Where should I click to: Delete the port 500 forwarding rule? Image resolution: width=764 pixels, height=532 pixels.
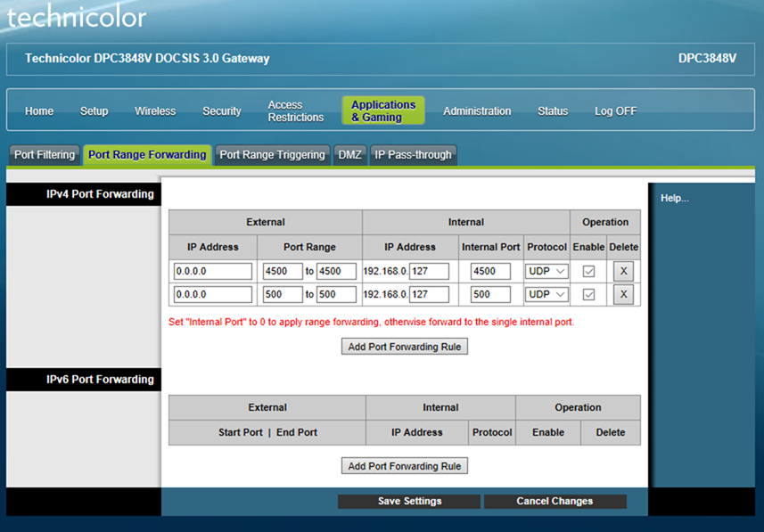tap(623, 294)
